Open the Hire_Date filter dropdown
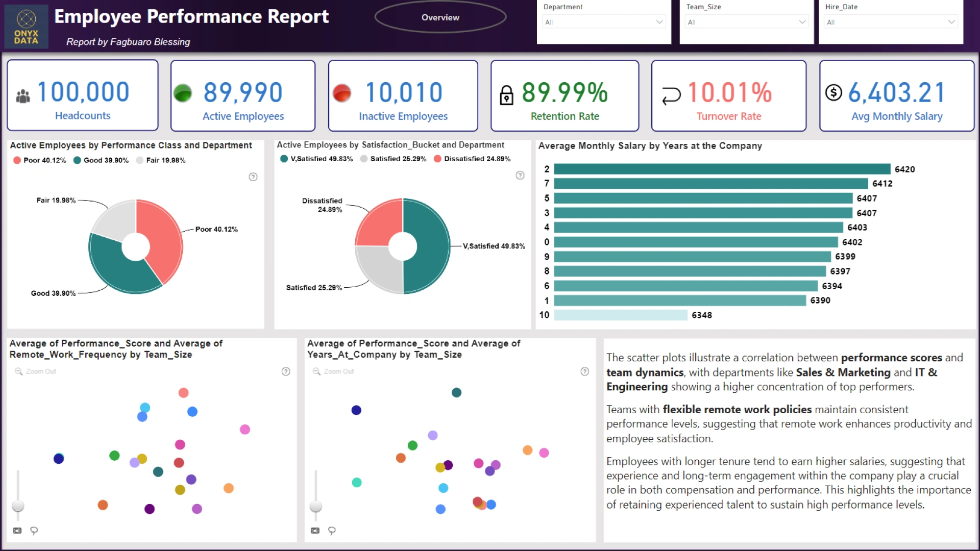Screen dimensions: 980x551 click(x=891, y=22)
